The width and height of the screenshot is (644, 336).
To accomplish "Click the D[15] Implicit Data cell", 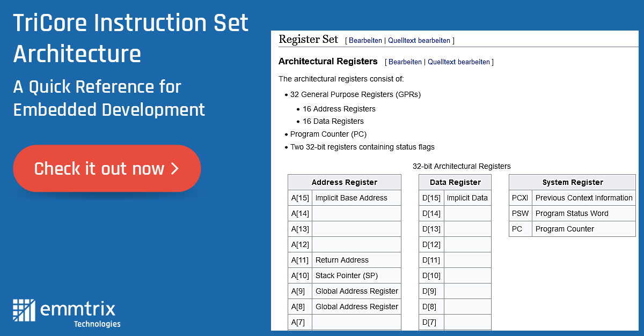I will (467, 198).
